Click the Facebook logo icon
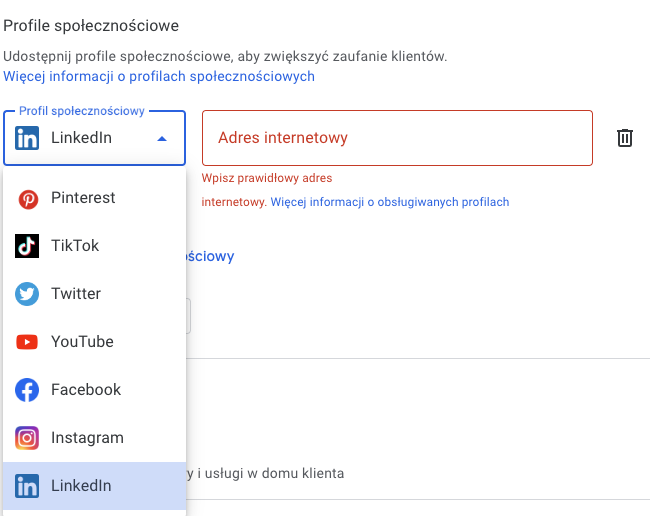 click(27, 390)
